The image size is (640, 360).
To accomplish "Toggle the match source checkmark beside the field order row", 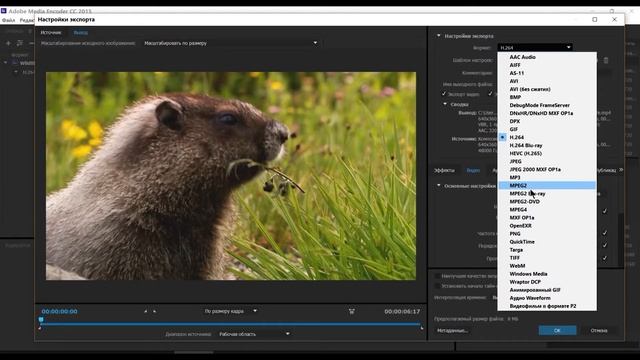I will point(604,245).
